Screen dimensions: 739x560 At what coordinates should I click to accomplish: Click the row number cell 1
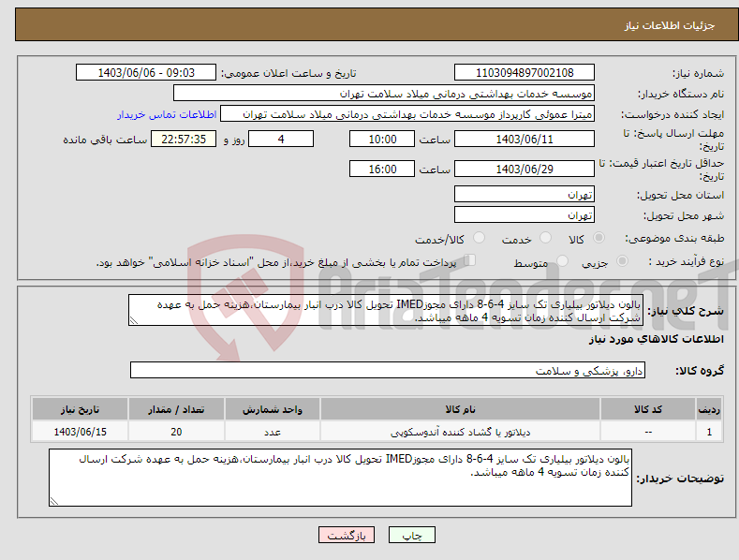pyautogui.click(x=709, y=432)
